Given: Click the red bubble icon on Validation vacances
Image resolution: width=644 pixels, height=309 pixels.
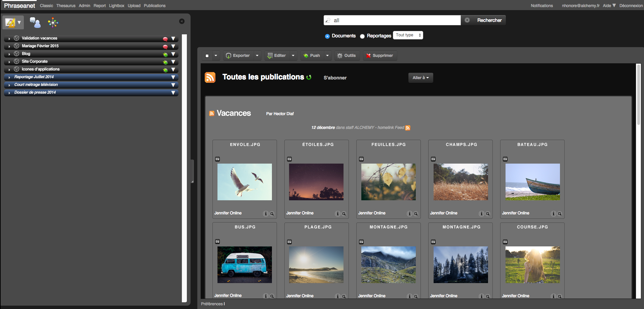Looking at the screenshot, I should [165, 39].
